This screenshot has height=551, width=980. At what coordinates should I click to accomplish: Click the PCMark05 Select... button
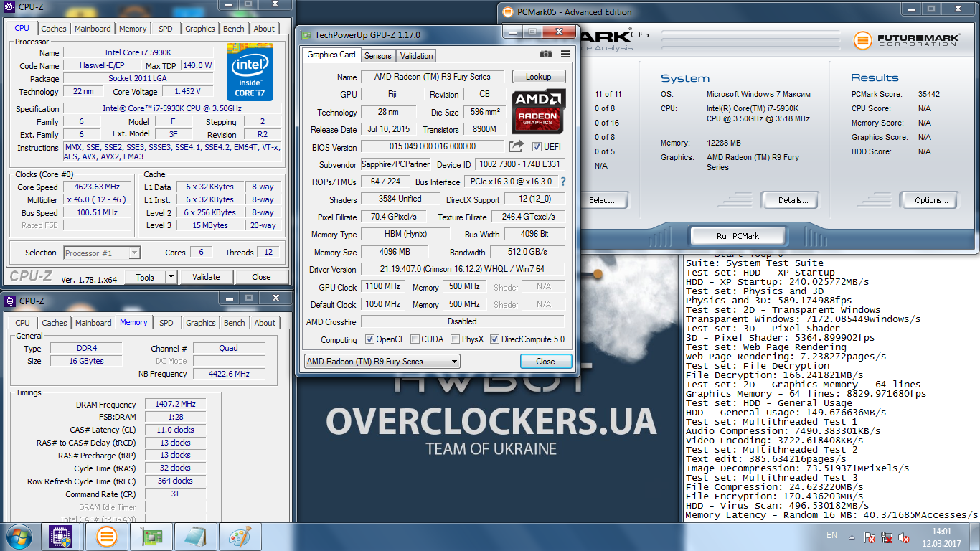(603, 200)
